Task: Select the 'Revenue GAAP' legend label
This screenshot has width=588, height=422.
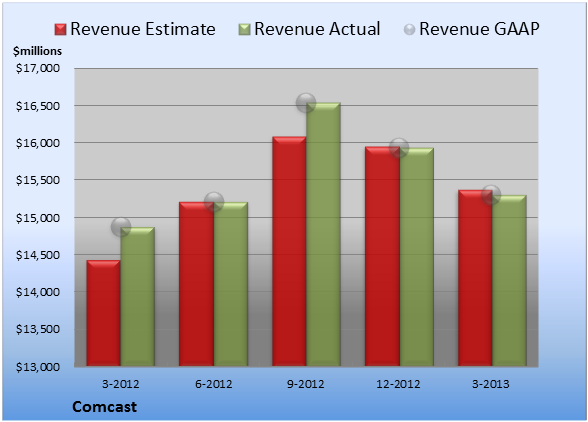Action: (479, 29)
